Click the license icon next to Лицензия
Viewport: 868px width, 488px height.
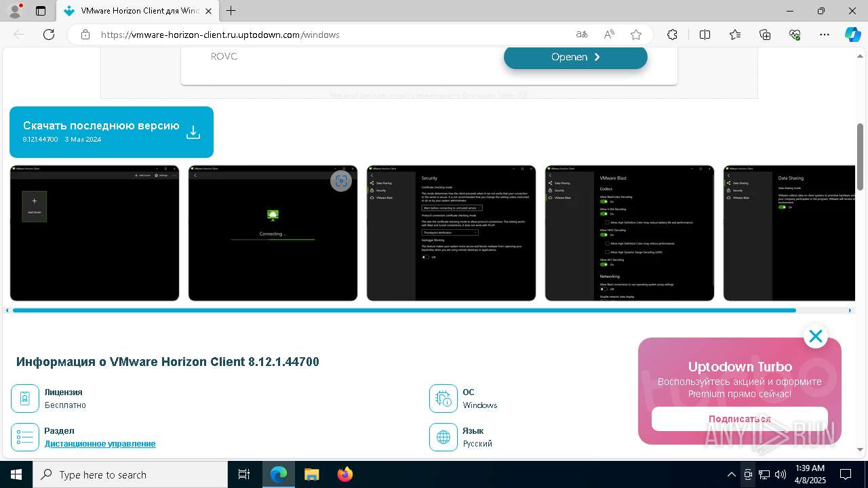[x=25, y=399]
